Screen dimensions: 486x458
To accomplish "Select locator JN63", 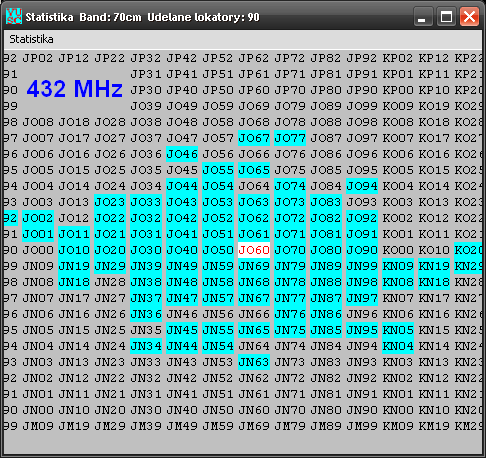I will (254, 362).
